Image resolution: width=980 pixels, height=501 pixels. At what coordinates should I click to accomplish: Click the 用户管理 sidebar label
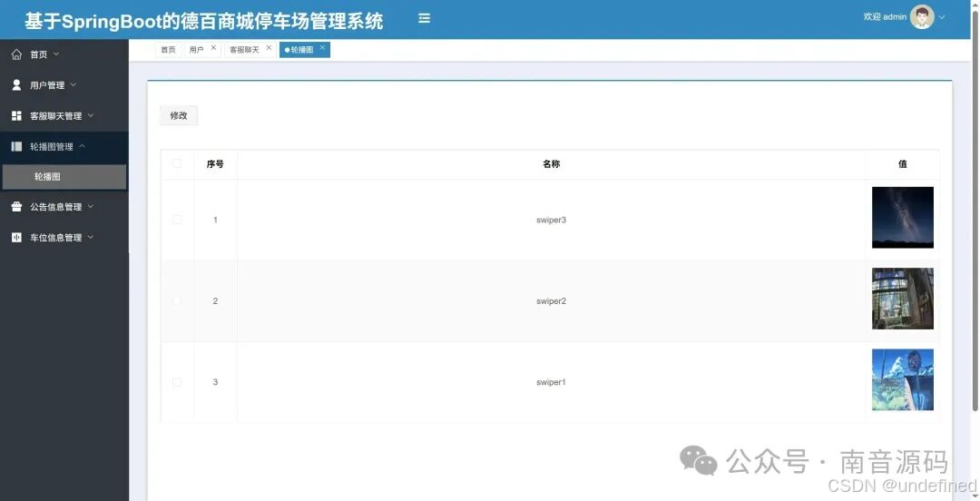(x=47, y=85)
